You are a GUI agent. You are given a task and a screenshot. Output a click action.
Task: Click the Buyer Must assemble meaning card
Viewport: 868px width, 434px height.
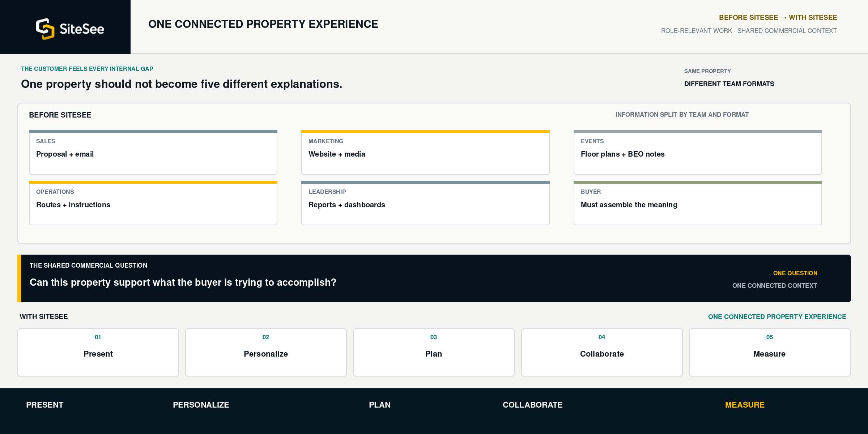(x=698, y=203)
